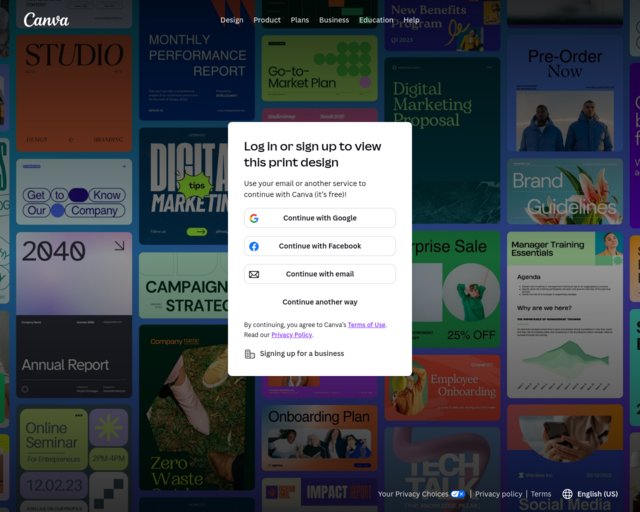Open the Get to Know Our Company thumbnail
This screenshot has width=640, height=512.
pyautogui.click(x=74, y=192)
